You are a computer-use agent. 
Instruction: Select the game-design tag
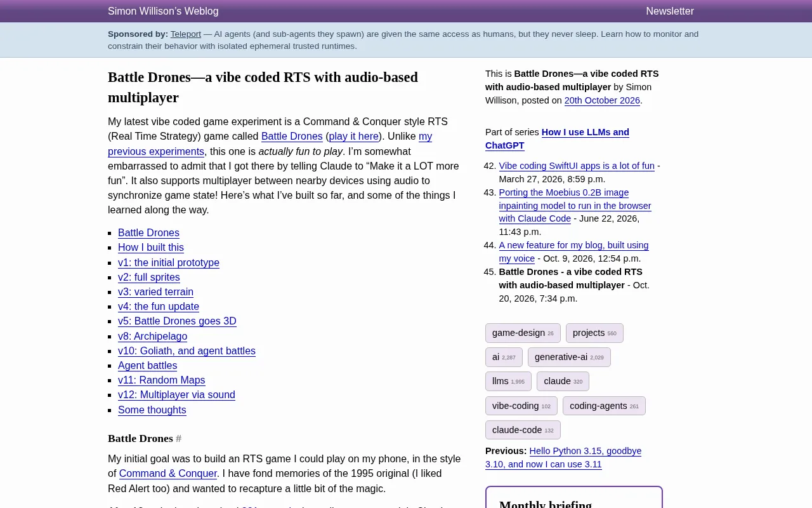coord(523,333)
